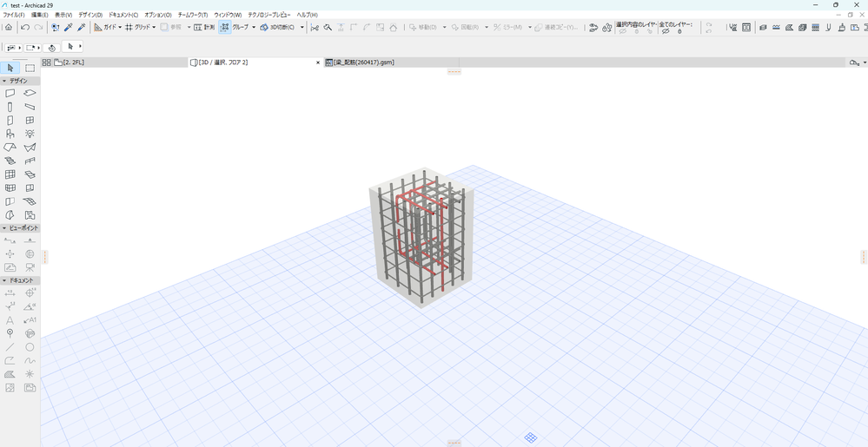Switch to the 梁_配筋(260417).gsm tab
The height and width of the screenshot is (447, 868).
(391, 62)
